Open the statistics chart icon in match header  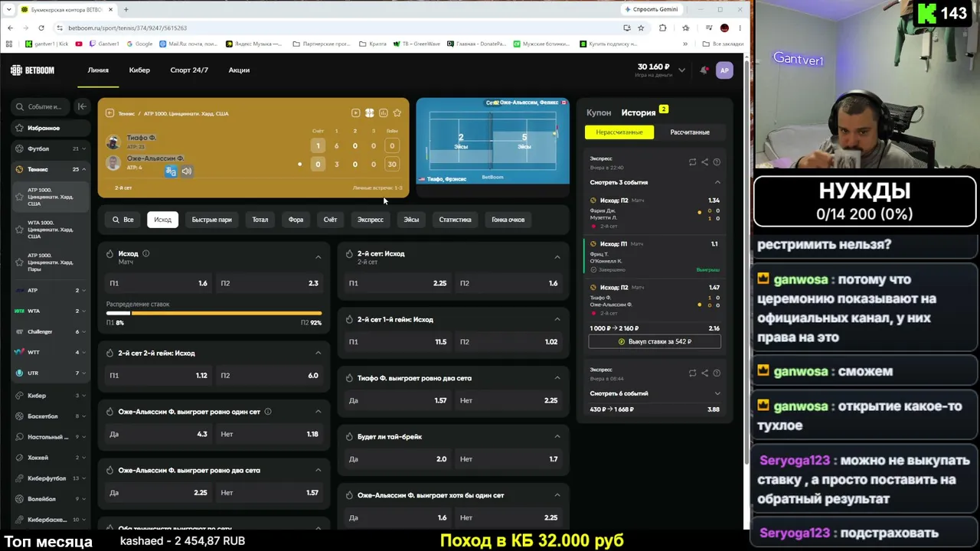[x=383, y=113]
